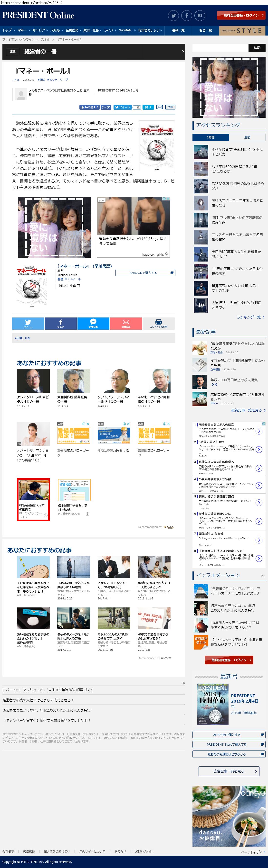
Task: Open the PRESIDENT STYLE banner tab
Action: 242,30
